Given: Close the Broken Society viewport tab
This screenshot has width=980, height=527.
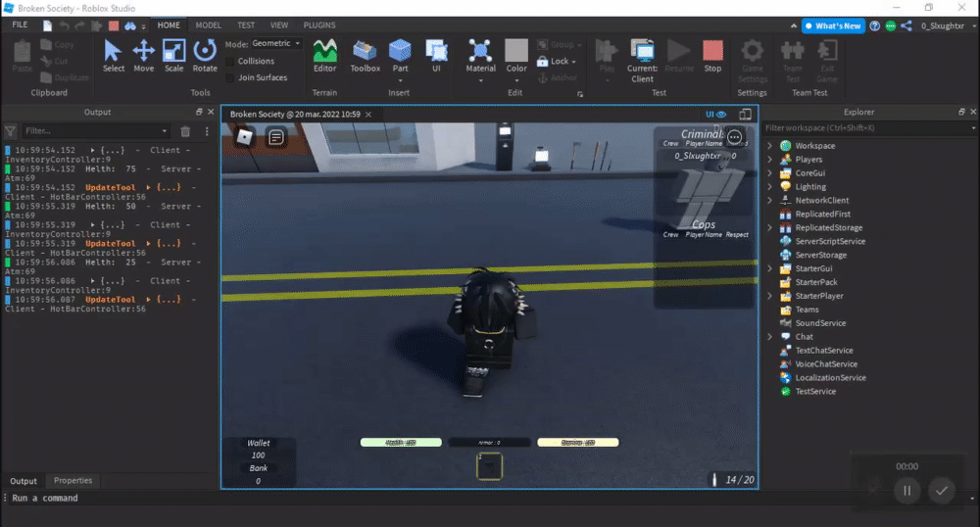Looking at the screenshot, I should [368, 115].
